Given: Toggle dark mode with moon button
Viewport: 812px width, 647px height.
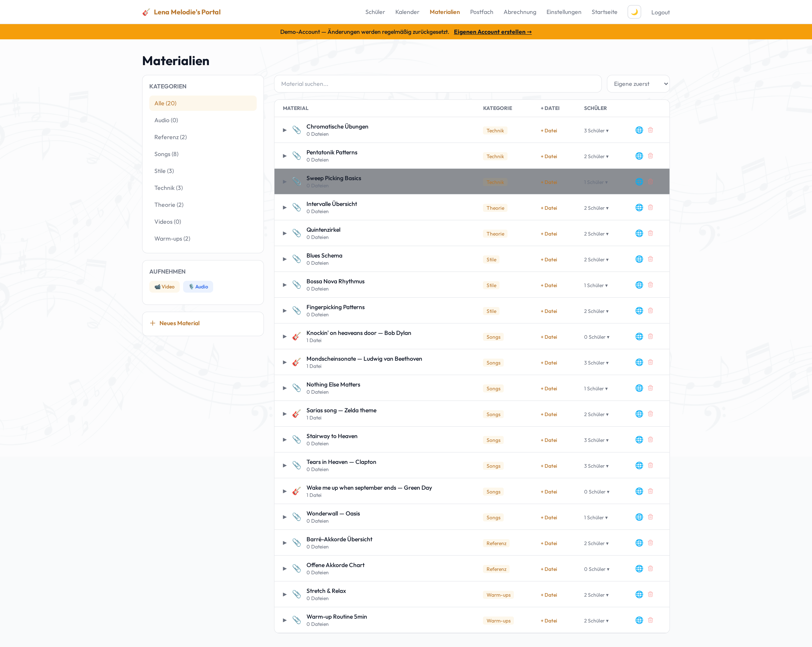Looking at the screenshot, I should [x=634, y=12].
